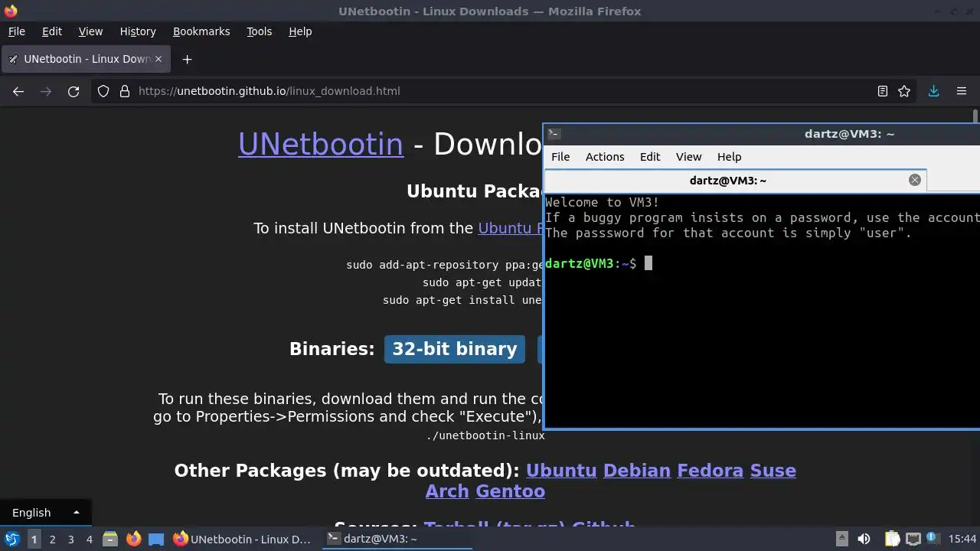Launch file manager from taskbar
Viewport: 980px width, 551px height.
[x=110, y=539]
